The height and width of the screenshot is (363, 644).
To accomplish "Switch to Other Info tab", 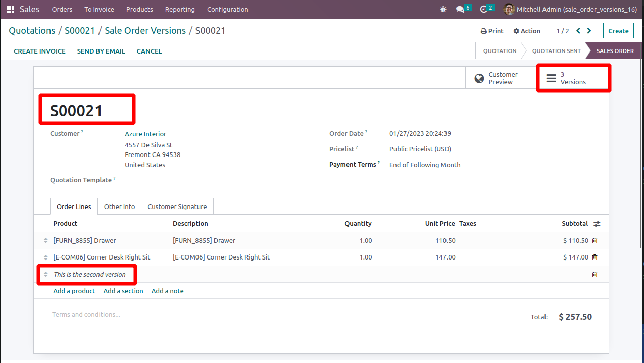I will pyautogui.click(x=119, y=206).
